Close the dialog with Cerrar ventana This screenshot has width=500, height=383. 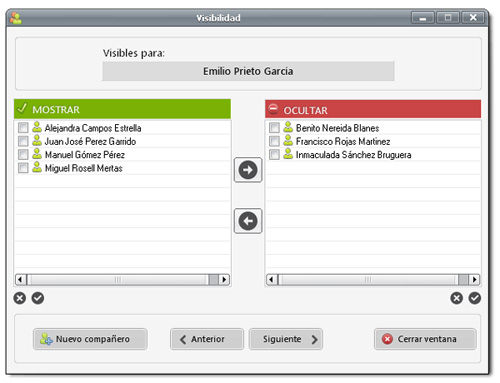pos(425,339)
